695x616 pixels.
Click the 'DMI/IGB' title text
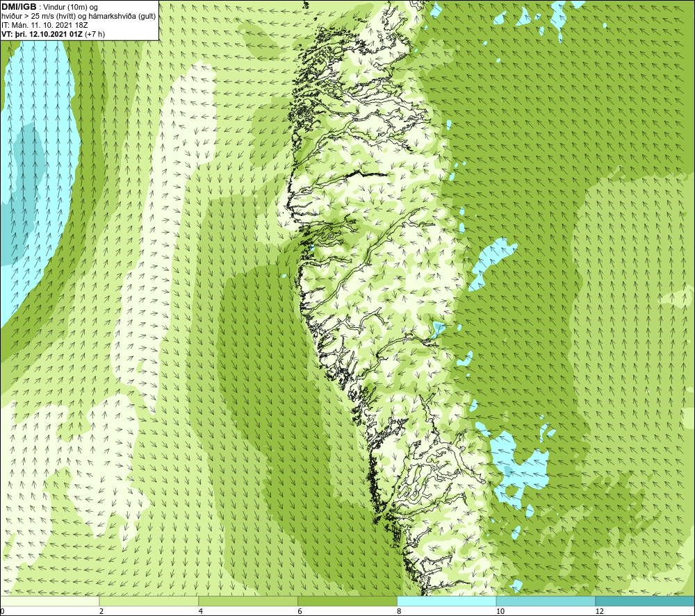[x=19, y=8]
